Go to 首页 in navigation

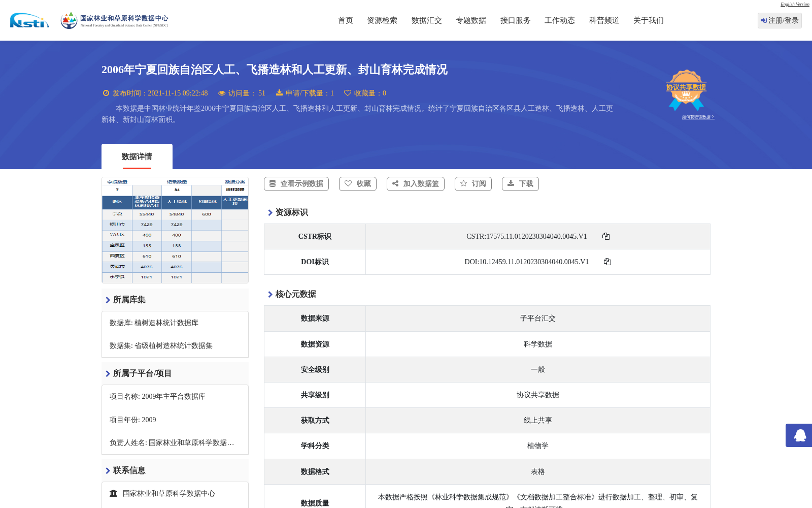click(346, 20)
